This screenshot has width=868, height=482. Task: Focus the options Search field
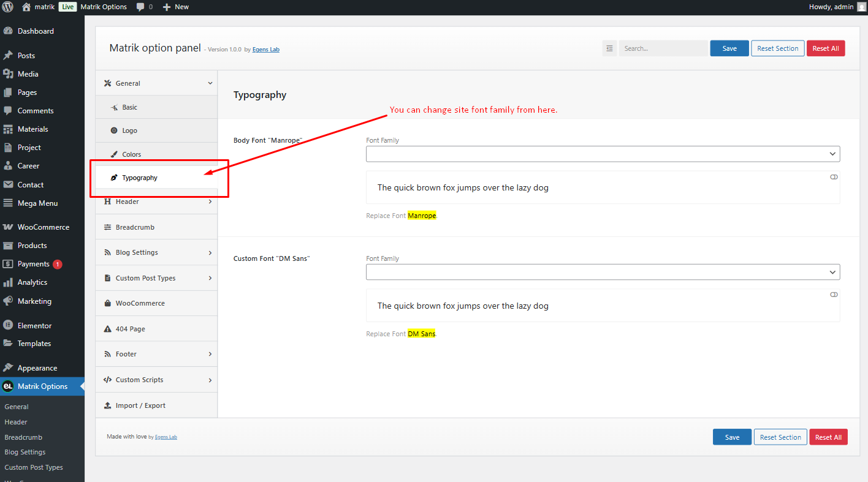(x=663, y=48)
